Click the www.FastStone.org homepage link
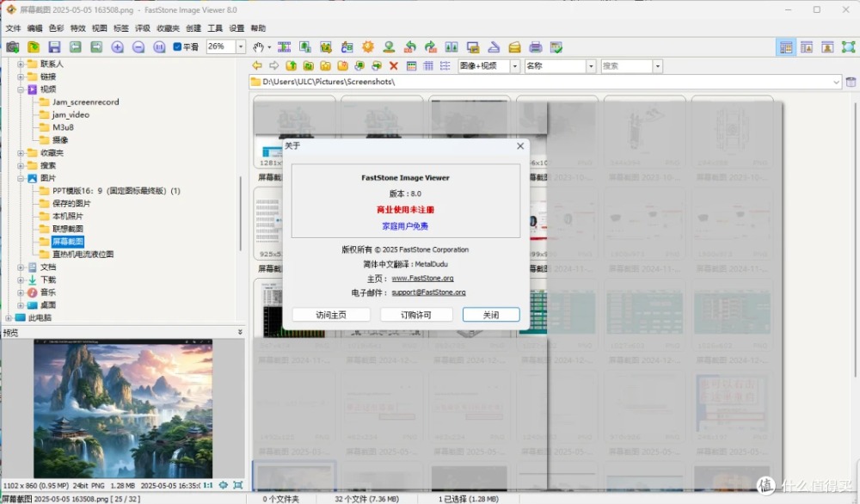Screen dimensions: 860x504 click(422, 279)
